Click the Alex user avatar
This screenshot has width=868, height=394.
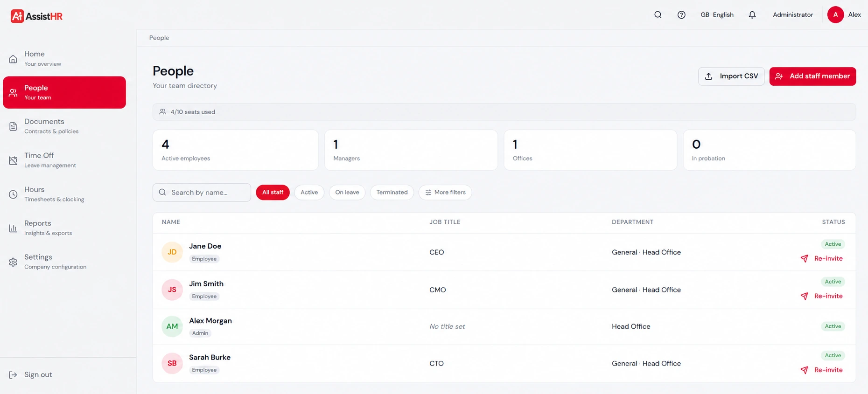(x=835, y=15)
